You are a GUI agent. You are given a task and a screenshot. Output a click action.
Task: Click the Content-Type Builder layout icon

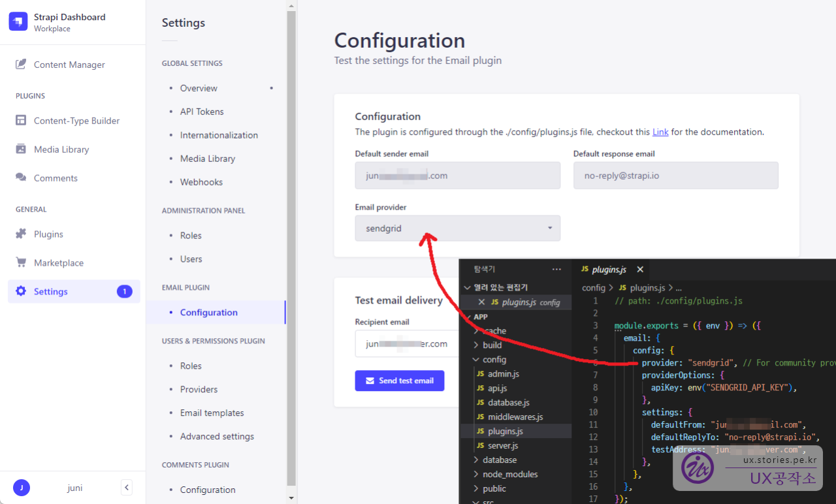pos(21,120)
